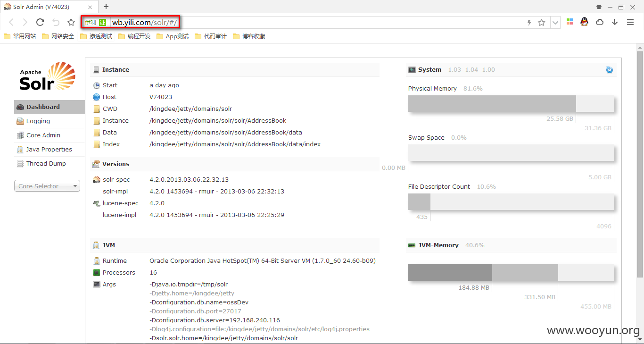
Task: Click the Solr icon beside solr-spec
Action: tap(97, 180)
